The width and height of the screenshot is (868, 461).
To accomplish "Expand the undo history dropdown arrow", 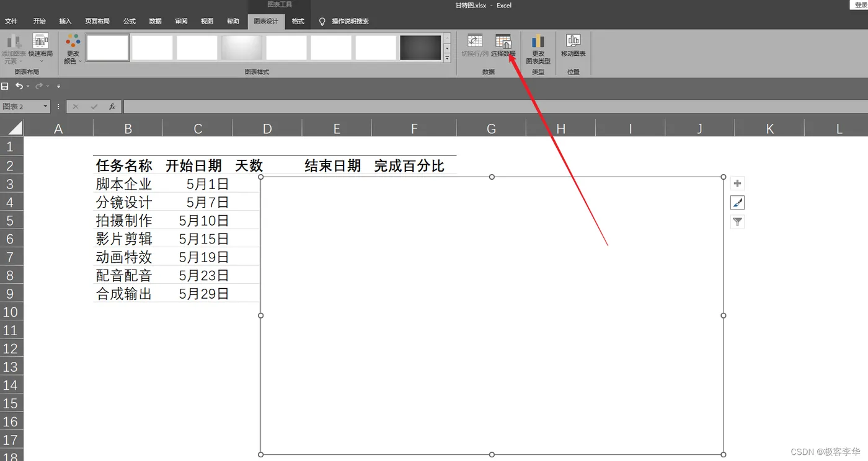I will (x=29, y=86).
